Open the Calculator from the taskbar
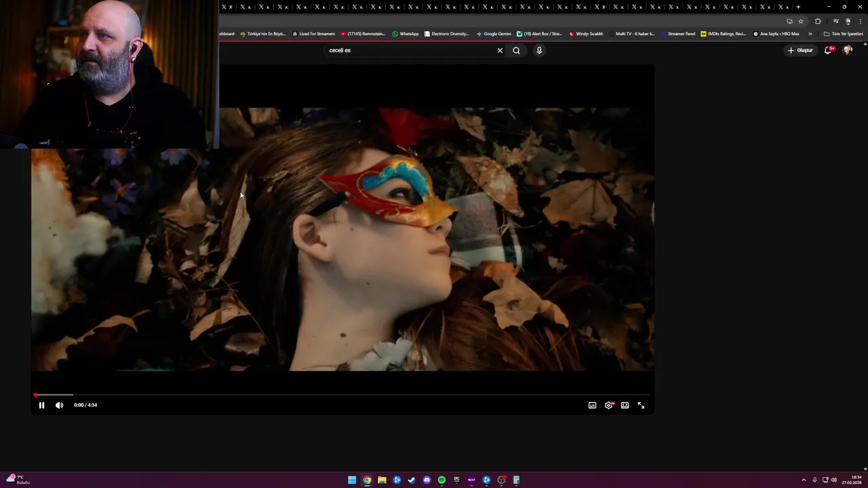This screenshot has width=868, height=488. 516,480
